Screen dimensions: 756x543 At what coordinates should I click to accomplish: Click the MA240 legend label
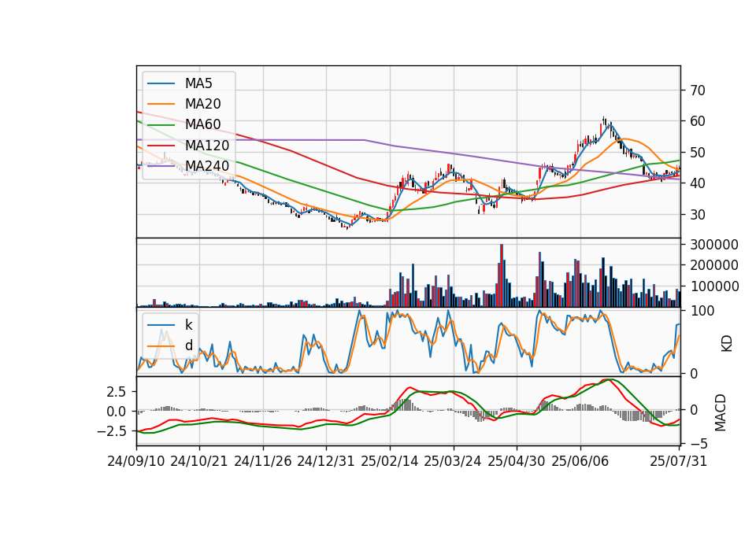207,166
